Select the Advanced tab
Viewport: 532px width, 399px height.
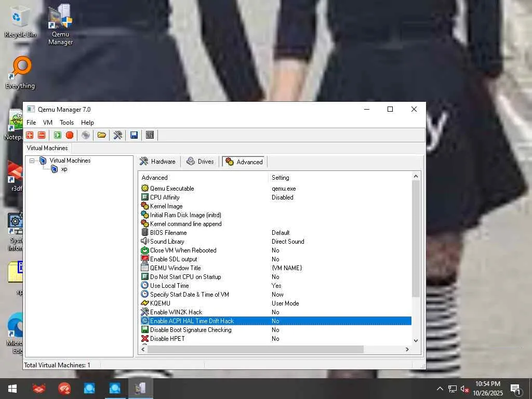(244, 162)
